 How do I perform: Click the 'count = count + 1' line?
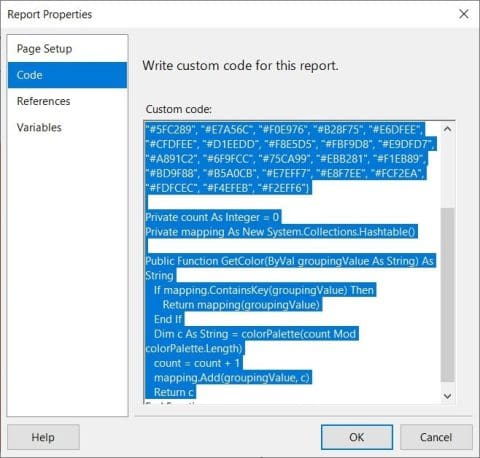(x=197, y=363)
